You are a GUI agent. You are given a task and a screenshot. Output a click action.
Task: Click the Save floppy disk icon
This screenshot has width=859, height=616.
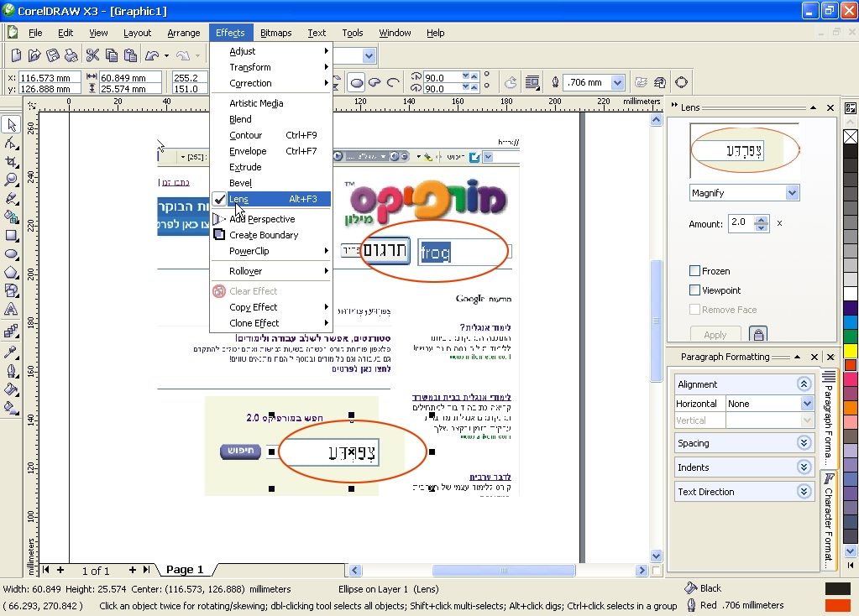pyautogui.click(x=53, y=55)
